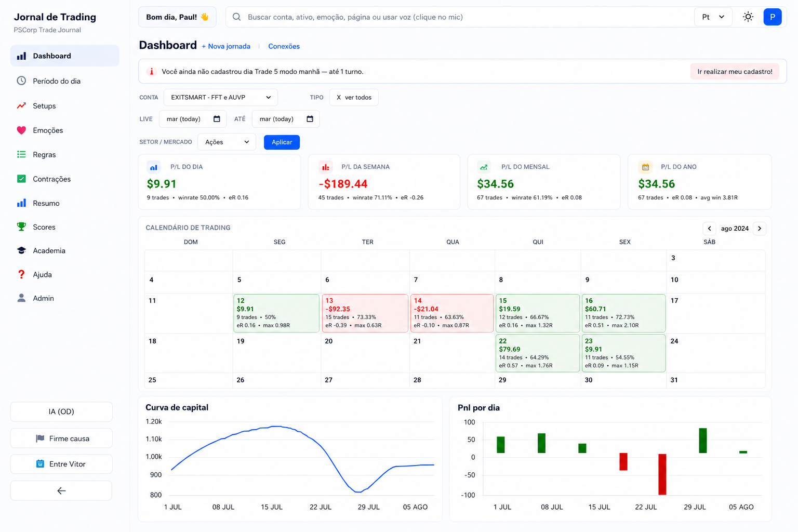Click the -$189.44 weekly P/L value
Viewport: 798px width, 532px height.
tap(343, 184)
